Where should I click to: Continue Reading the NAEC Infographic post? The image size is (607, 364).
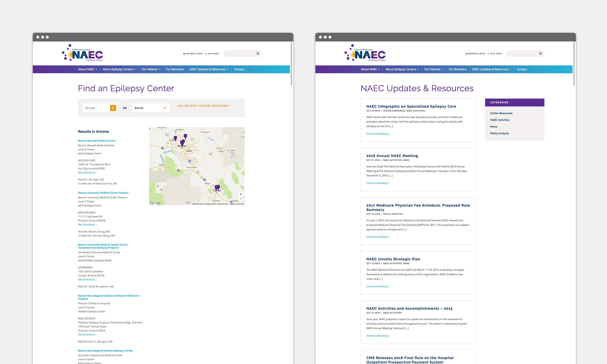(378, 134)
